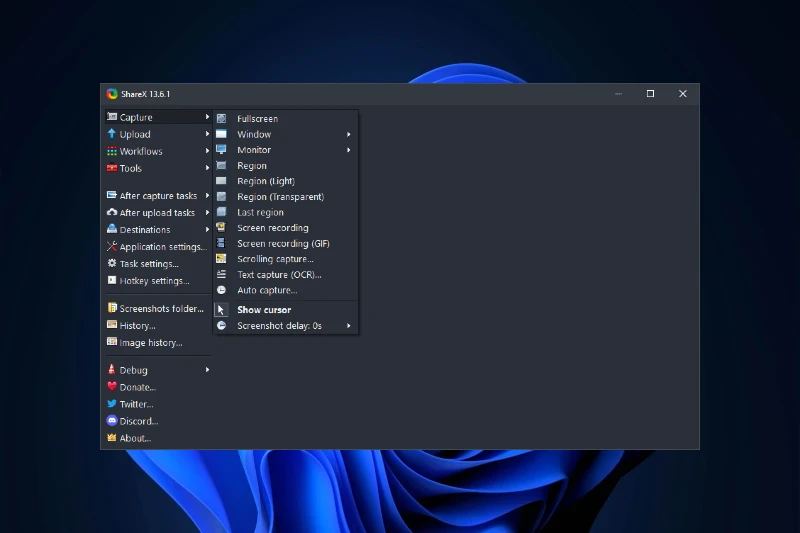Click the Workflows grid icon
The width and height of the screenshot is (800, 533).
pos(112,151)
